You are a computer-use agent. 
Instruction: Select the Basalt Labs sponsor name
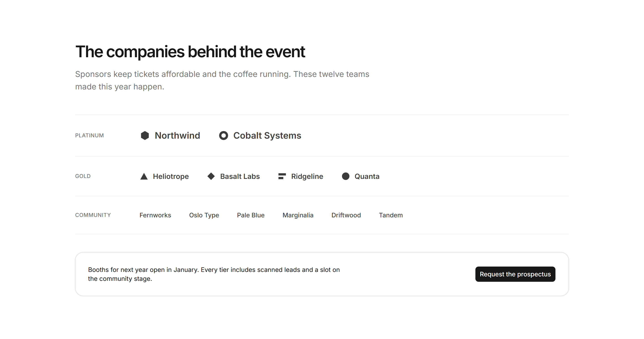(240, 176)
